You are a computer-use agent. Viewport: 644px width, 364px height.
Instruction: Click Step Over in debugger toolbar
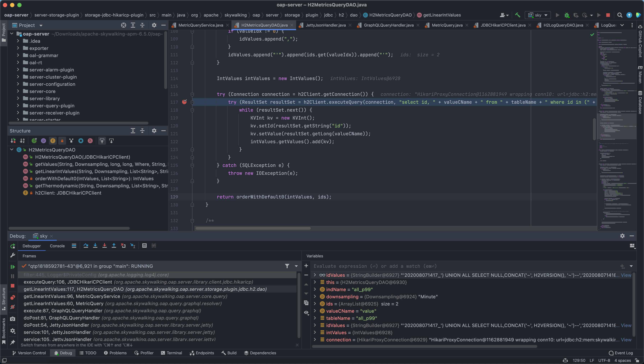[86, 246]
